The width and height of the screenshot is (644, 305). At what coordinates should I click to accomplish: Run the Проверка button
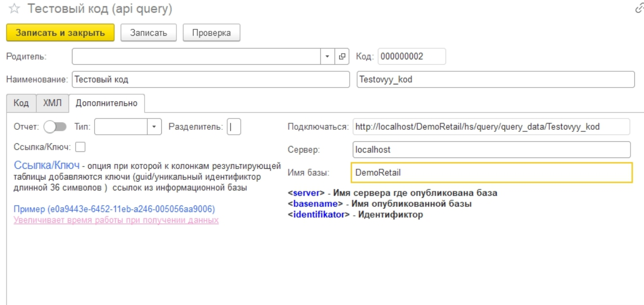(x=212, y=32)
